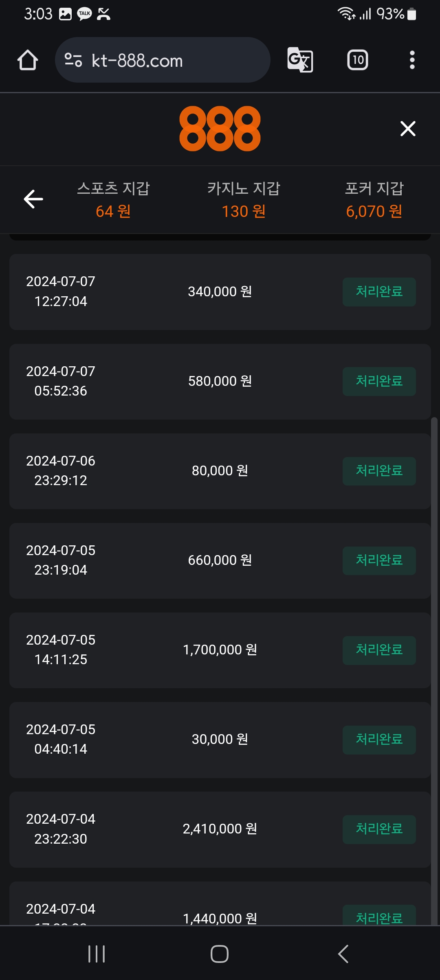This screenshot has width=440, height=980.
Task: Select the 카지노 지갑 wallet
Action: click(244, 199)
